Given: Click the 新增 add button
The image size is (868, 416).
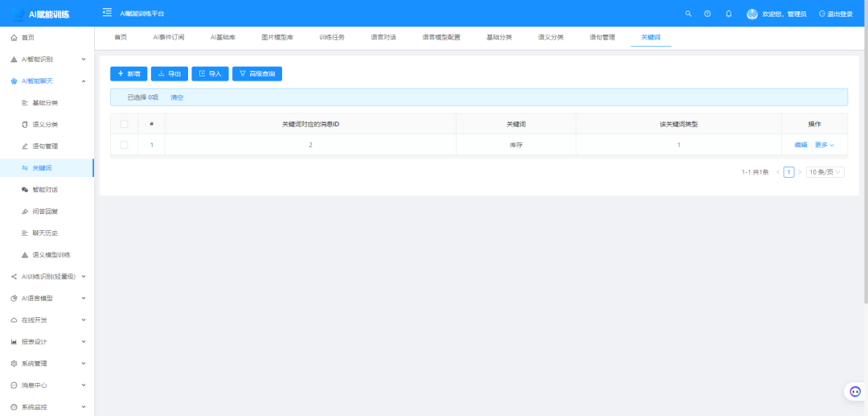Looking at the screenshot, I should [x=129, y=74].
